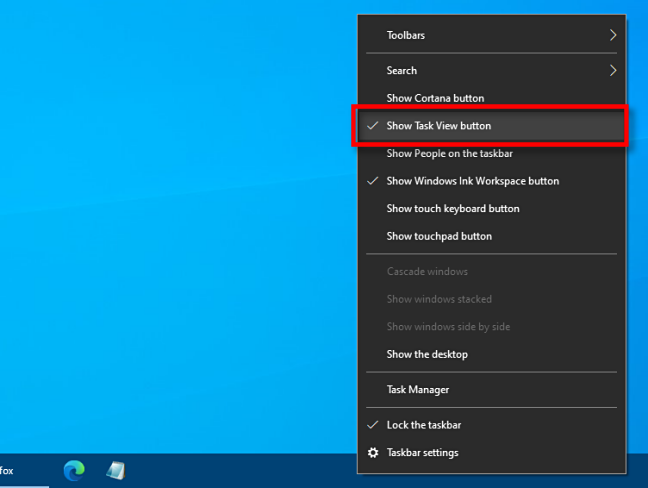Enable Show Cortana button

[x=435, y=98]
